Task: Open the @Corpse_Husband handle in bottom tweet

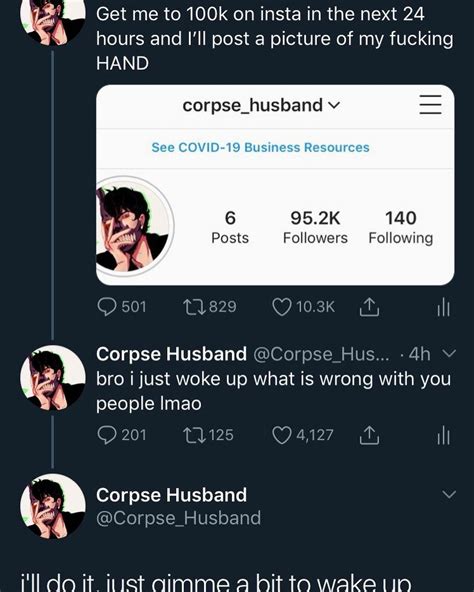Action: click(x=178, y=518)
